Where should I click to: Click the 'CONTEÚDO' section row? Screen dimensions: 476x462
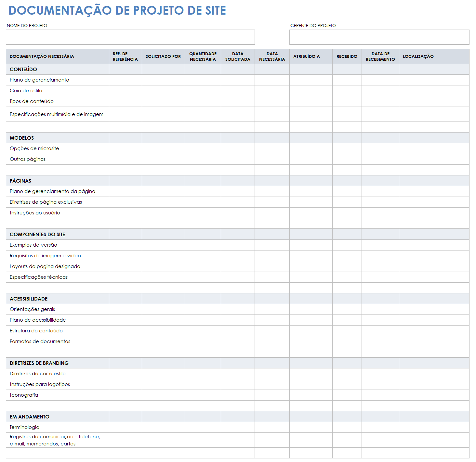pyautogui.click(x=238, y=69)
